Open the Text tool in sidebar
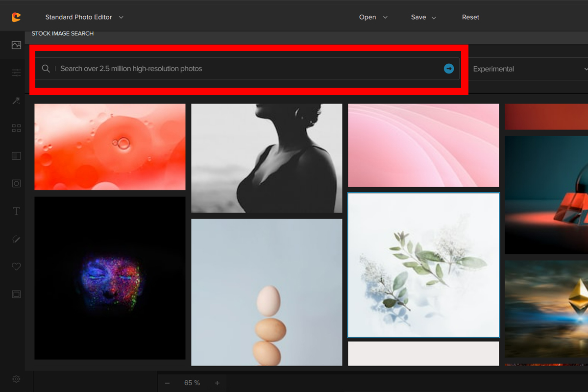Image resolution: width=588 pixels, height=392 pixels. tap(16, 211)
